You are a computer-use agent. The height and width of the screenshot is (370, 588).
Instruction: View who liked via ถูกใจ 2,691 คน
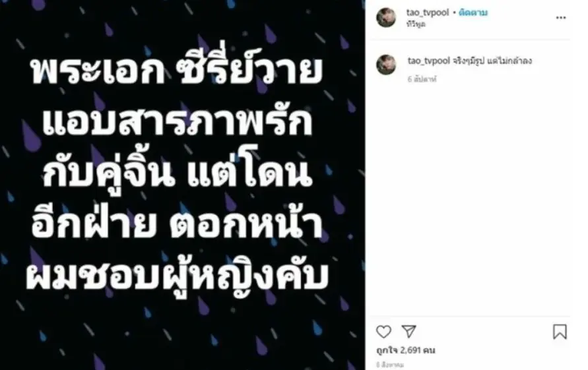[406, 350]
